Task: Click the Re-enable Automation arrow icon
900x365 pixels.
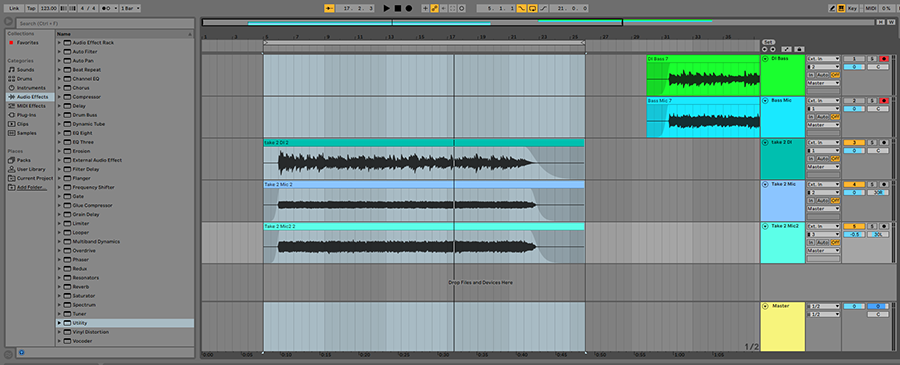Action: 443,8
